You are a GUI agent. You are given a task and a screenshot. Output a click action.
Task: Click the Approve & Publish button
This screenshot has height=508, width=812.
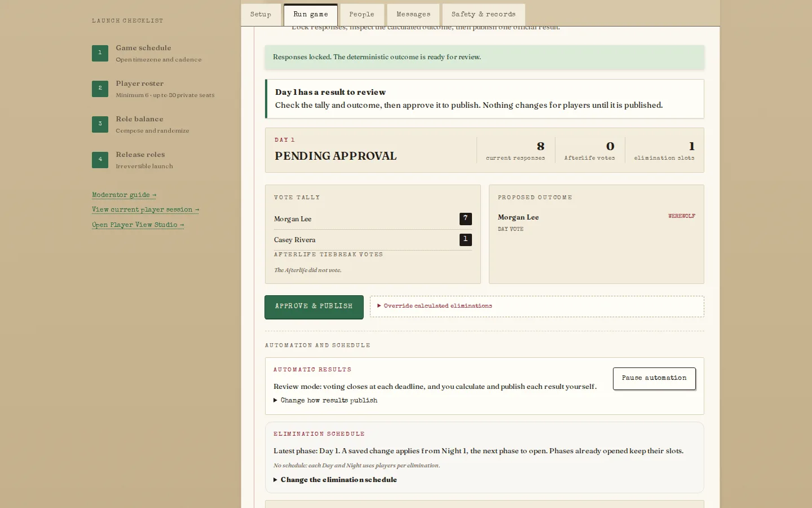click(314, 306)
